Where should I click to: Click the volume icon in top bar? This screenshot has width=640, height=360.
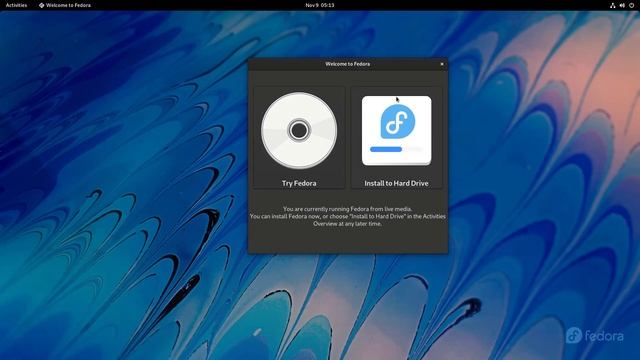(622, 5)
